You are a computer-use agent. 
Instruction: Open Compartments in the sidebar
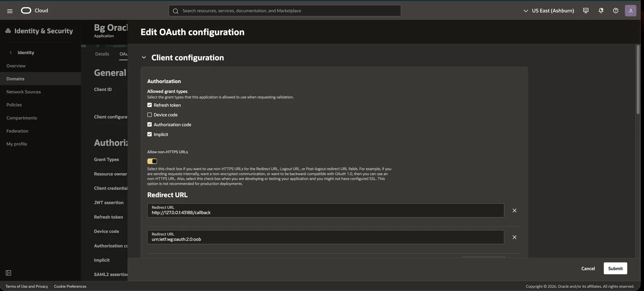click(x=22, y=118)
